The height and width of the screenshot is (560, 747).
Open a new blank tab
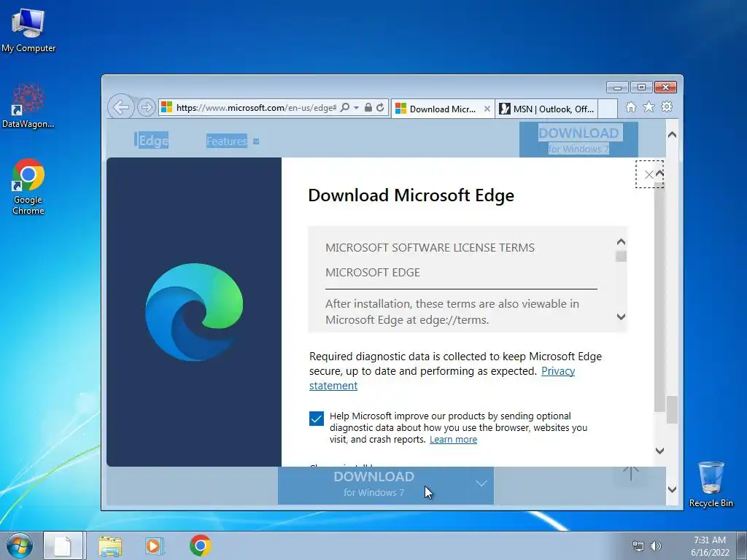[x=608, y=109]
